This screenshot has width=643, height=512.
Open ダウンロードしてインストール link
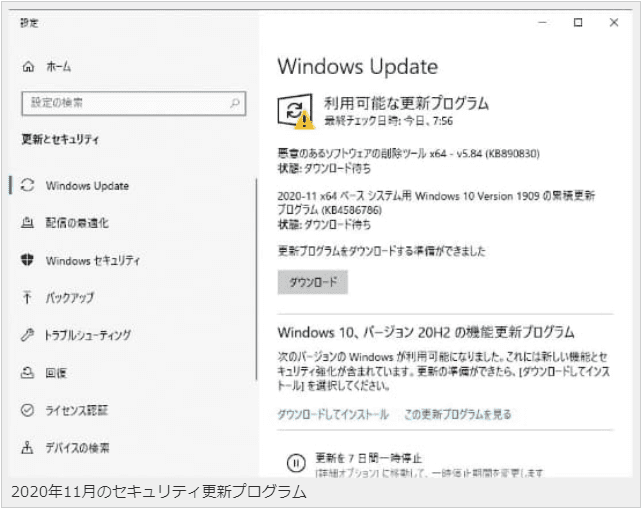[333, 414]
